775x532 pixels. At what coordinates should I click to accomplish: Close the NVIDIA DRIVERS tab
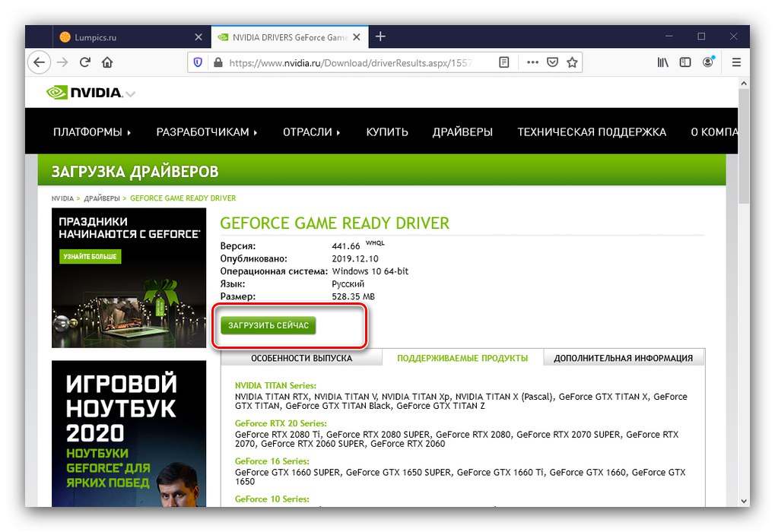357,37
